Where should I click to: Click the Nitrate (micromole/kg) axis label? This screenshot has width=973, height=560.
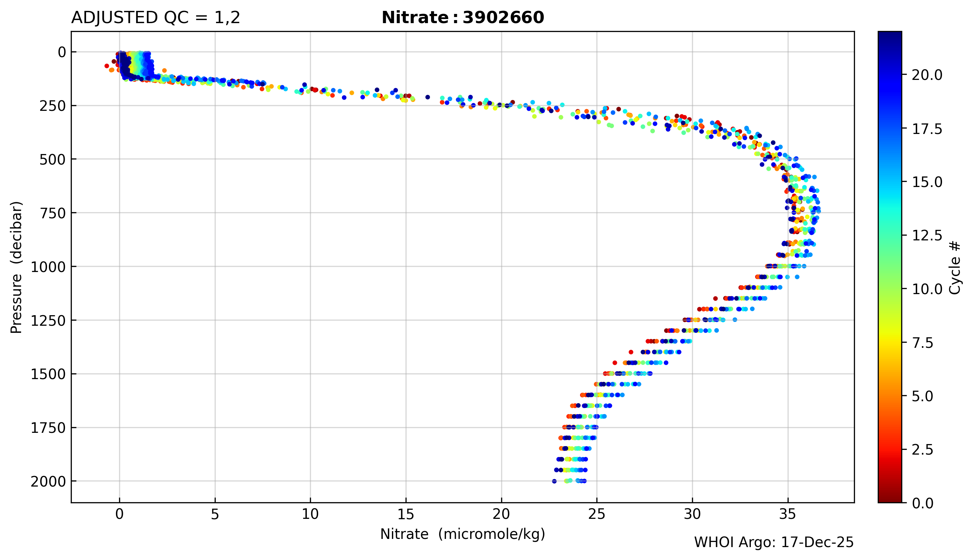click(462, 534)
